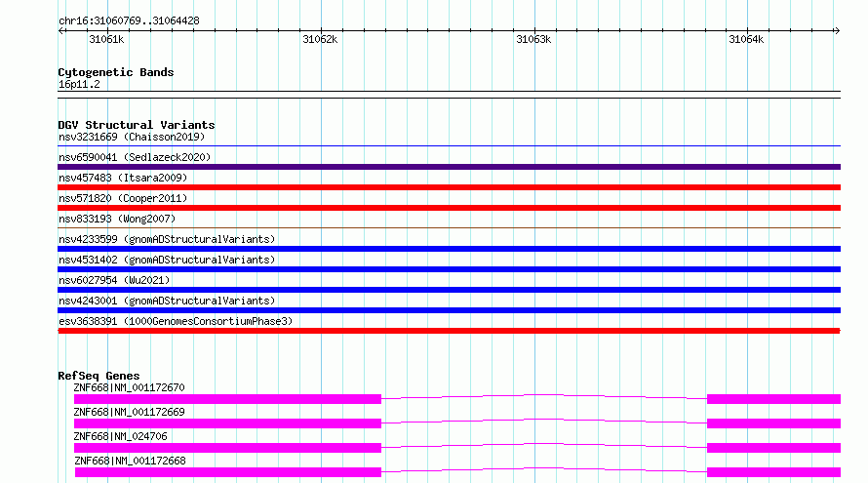868x483 pixels.
Task: Select the 16p11.2 band label
Action: (79, 84)
